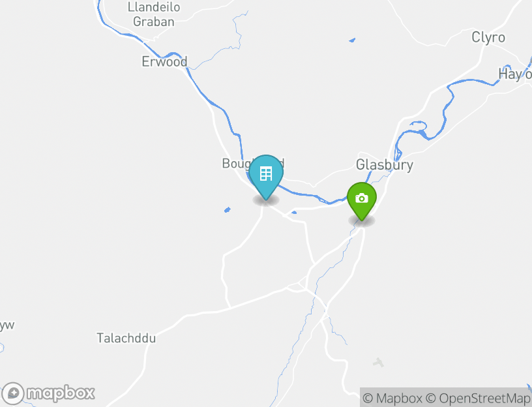
Task: Open the Mapbox logo link
Action: tap(48, 393)
